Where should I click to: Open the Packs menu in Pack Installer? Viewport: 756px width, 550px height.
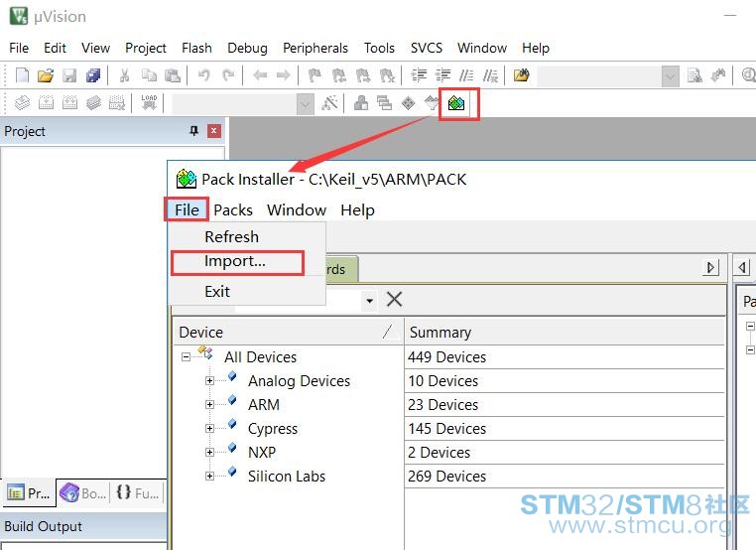point(233,209)
